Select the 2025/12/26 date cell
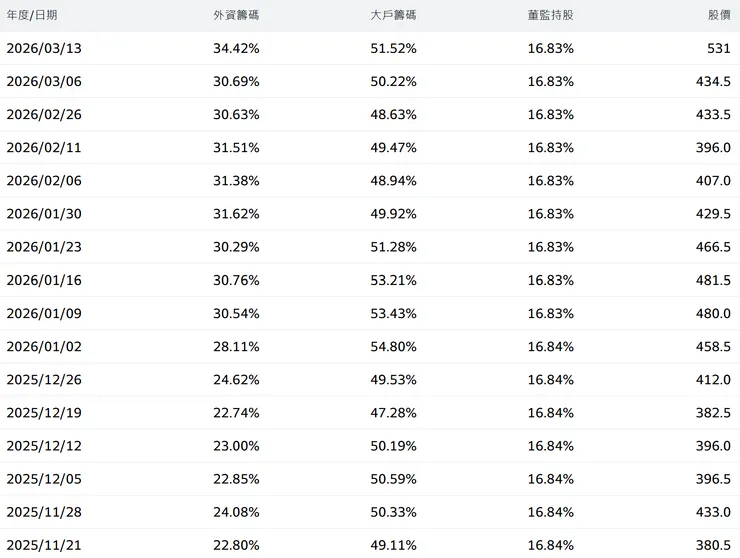Image resolution: width=740 pixels, height=558 pixels. (x=44, y=380)
